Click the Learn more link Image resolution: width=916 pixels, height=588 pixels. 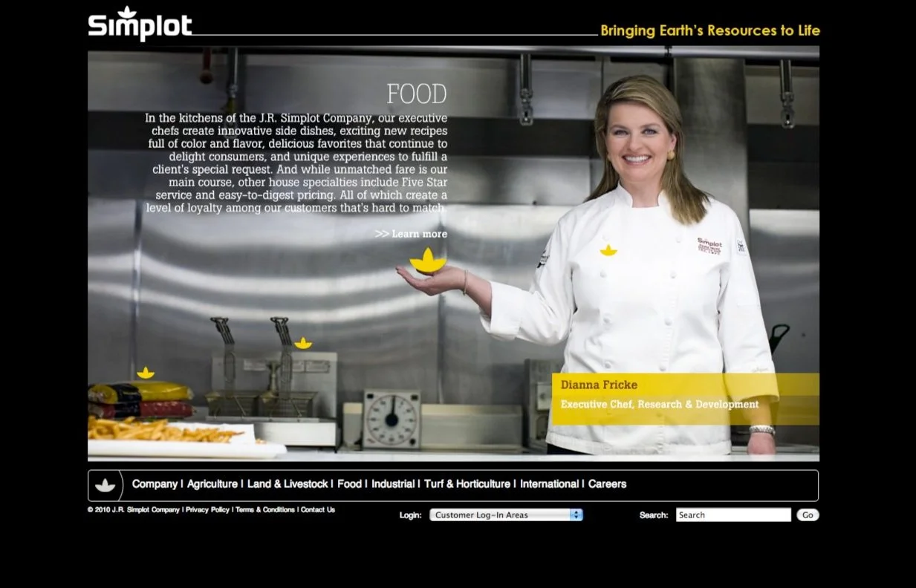411,234
